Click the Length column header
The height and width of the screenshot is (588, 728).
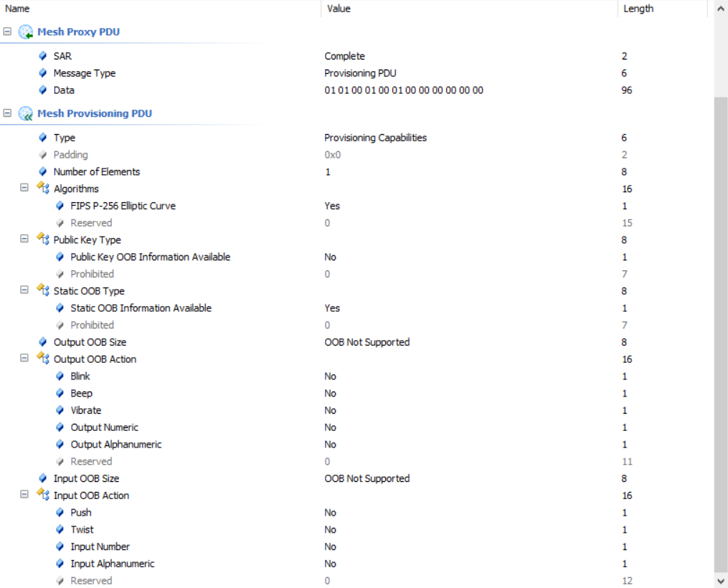(638, 9)
